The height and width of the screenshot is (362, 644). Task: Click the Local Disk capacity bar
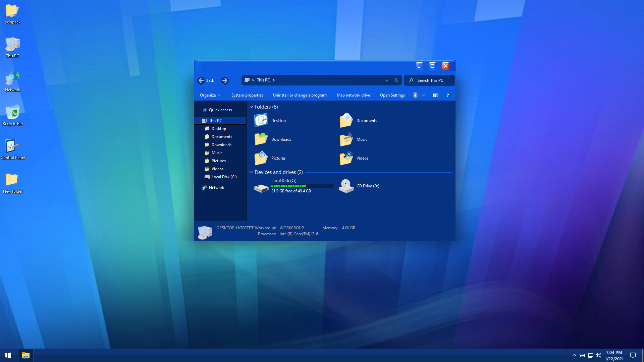coord(302,186)
